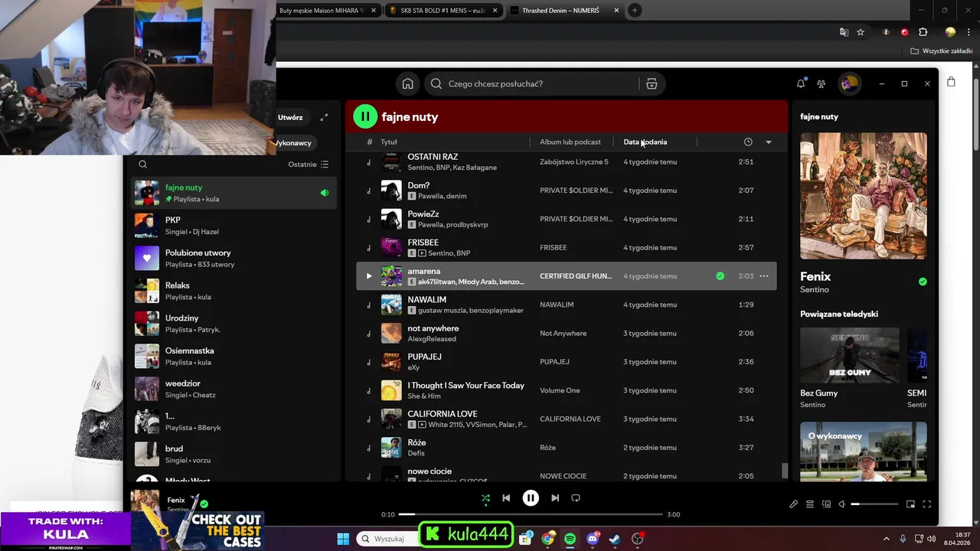Open CERTIFIED GILF HUN... album link
980x551 pixels.
pyautogui.click(x=576, y=276)
